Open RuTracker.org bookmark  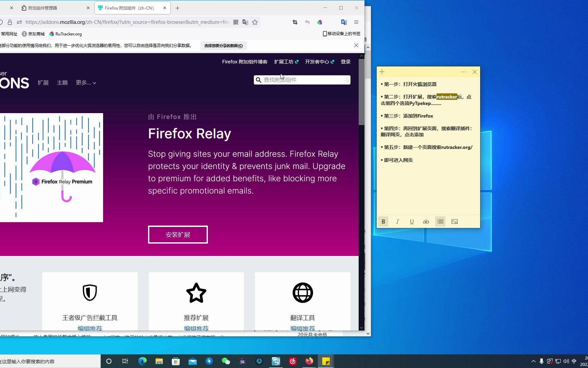[65, 34]
